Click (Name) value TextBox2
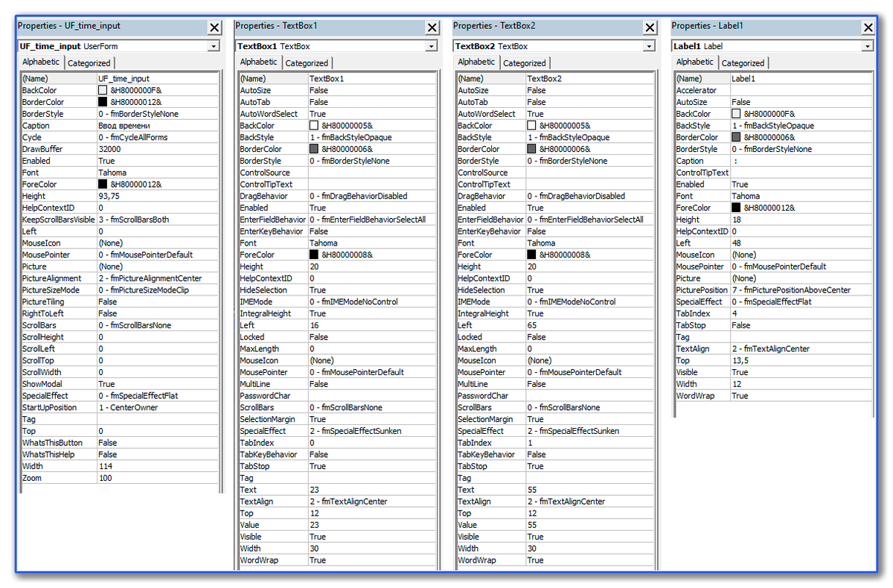893x588 pixels. tap(590, 78)
